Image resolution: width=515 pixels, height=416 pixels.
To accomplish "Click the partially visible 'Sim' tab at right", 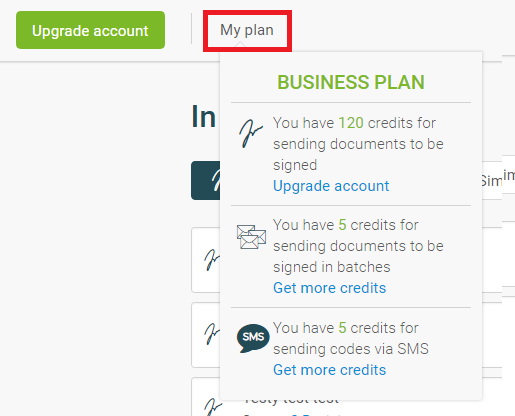I will (x=491, y=181).
